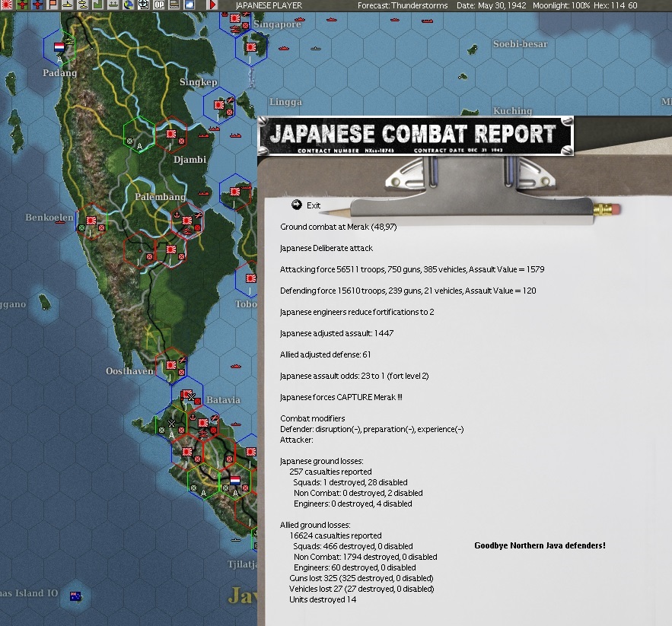Click the Kuching map label

click(512, 111)
